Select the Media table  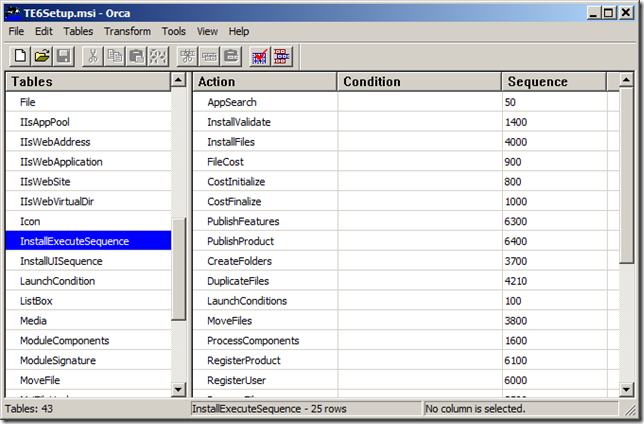88,320
